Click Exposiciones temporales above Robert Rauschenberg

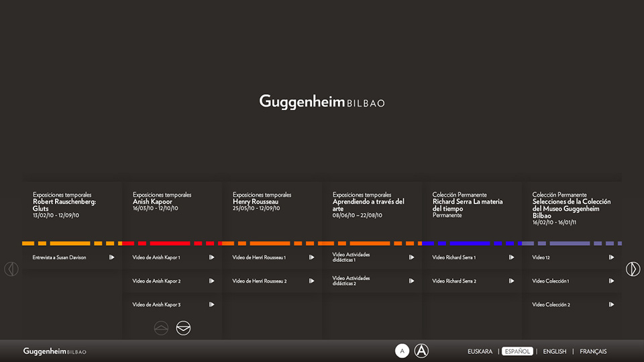coord(62,195)
